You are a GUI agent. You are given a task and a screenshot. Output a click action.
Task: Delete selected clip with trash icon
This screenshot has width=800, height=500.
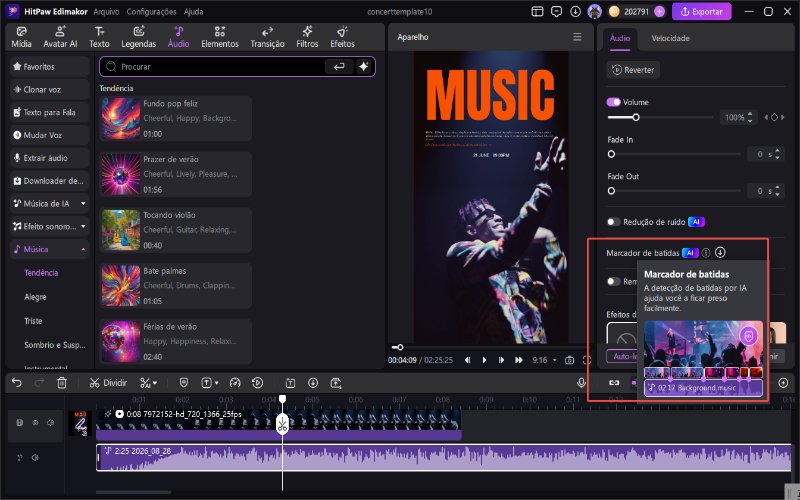pos(62,383)
